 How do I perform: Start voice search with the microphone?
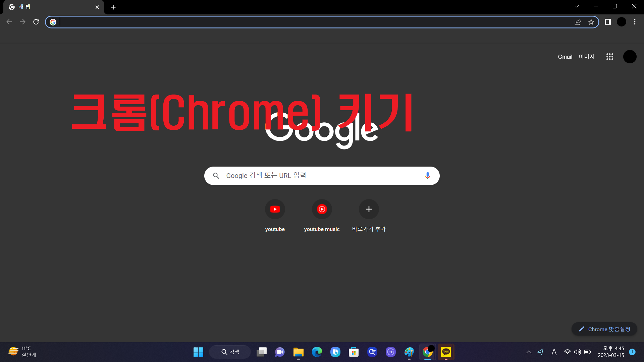click(427, 176)
